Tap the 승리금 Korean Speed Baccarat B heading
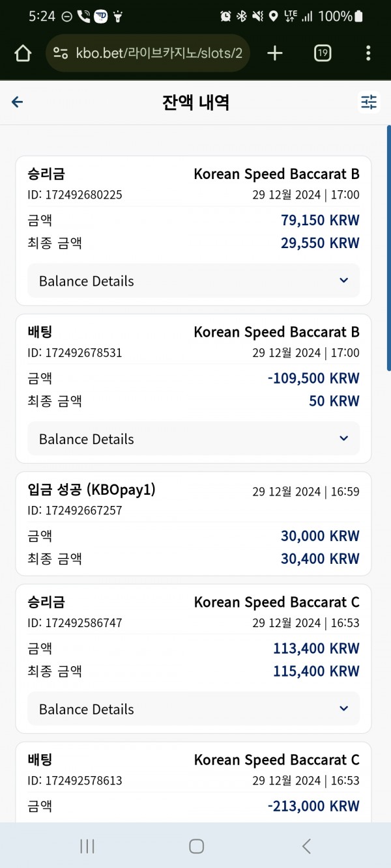 pyautogui.click(x=194, y=174)
